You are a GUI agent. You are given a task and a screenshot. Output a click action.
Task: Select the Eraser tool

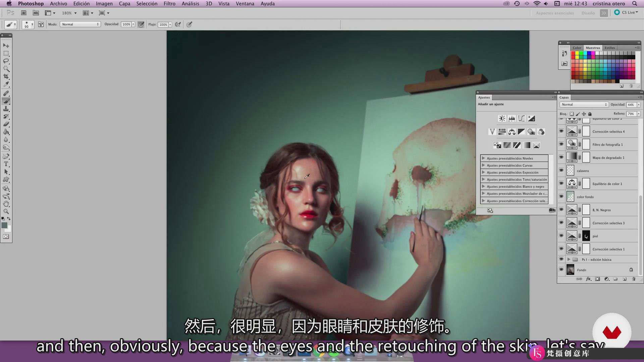click(x=6, y=124)
